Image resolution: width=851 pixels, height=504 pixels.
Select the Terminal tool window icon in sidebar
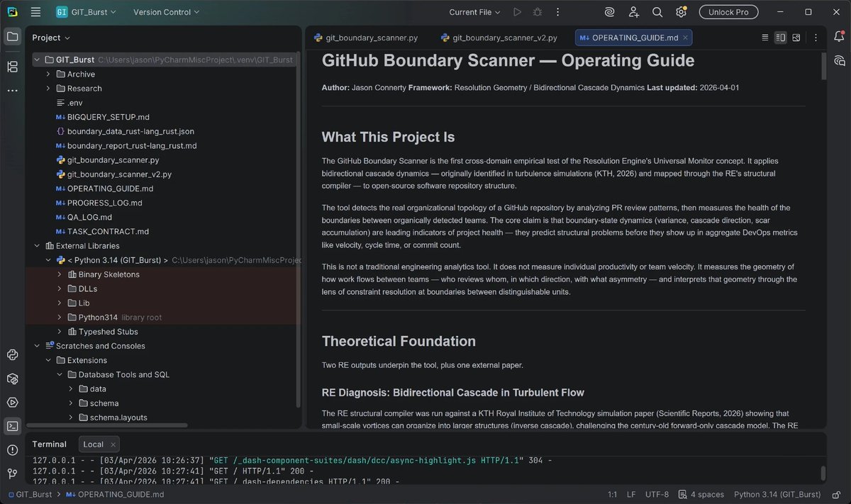click(12, 426)
